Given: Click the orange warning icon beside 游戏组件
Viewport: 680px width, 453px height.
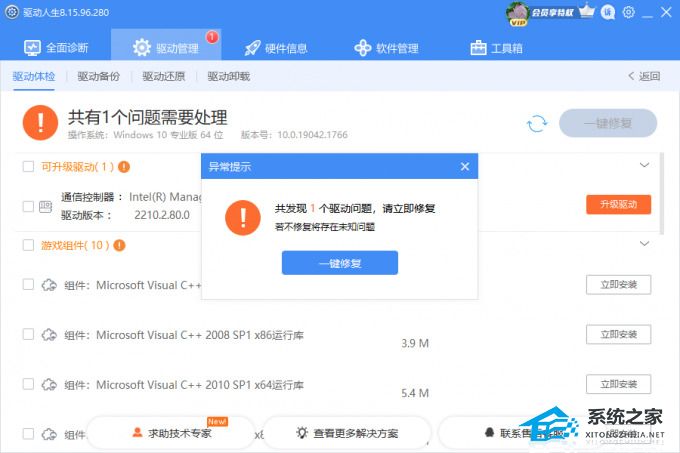Looking at the screenshot, I should [119, 245].
